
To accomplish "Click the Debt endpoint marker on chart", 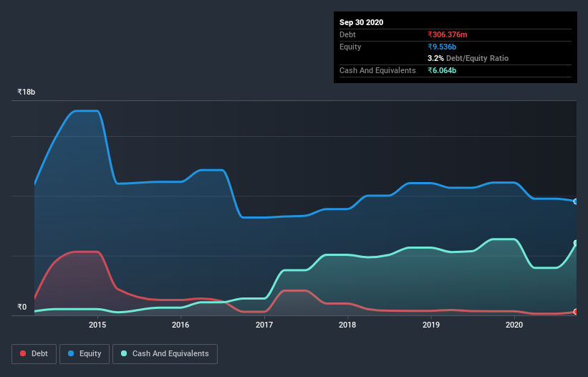I will click(576, 312).
